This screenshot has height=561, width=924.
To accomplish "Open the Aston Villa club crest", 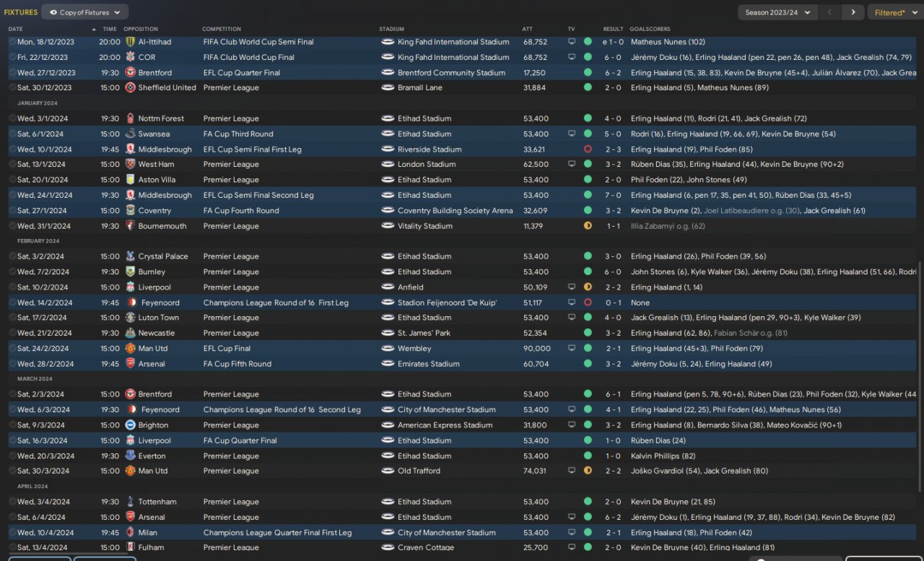I will coord(131,180).
